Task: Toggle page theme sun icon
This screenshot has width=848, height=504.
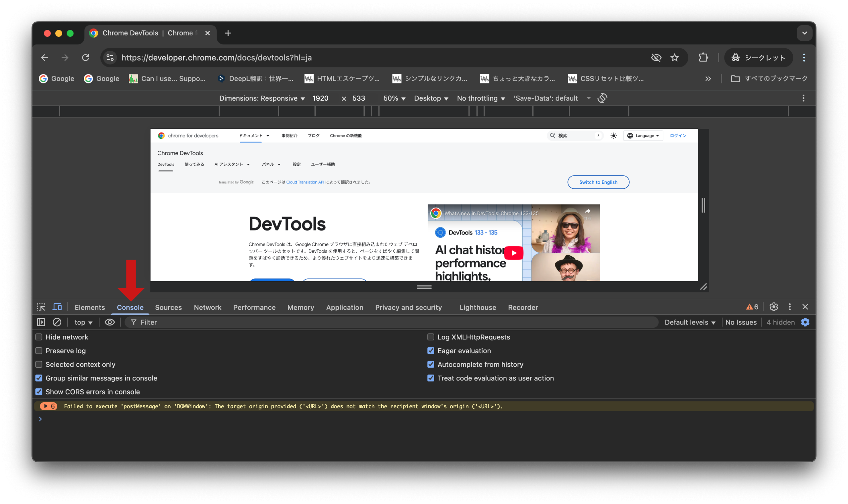Action: 613,135
